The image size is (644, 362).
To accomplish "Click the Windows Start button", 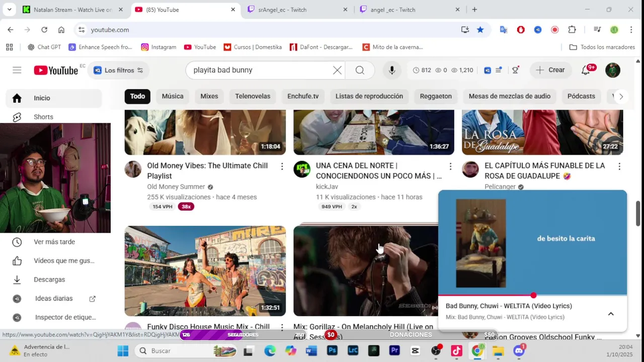I will point(123,350).
